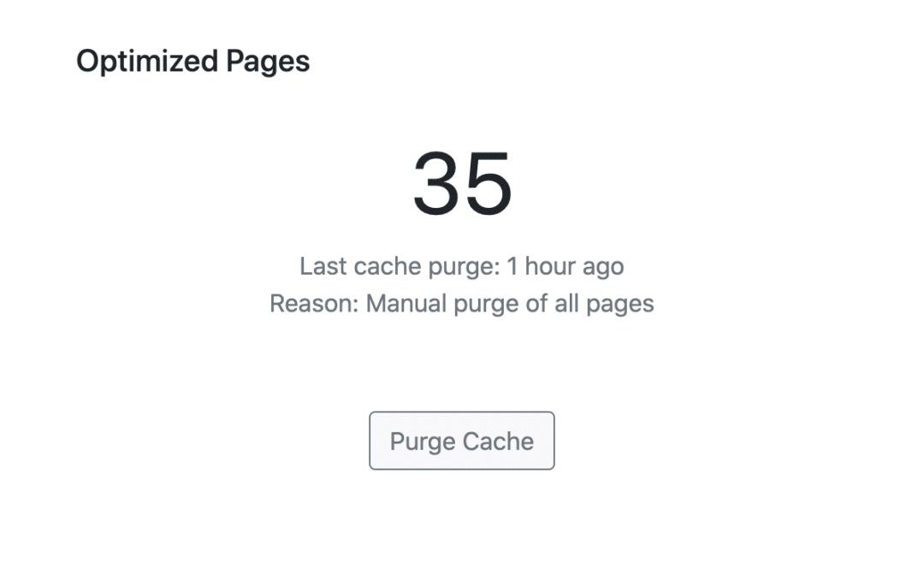Click the digit 3 in the count
The height and width of the screenshot is (564, 924).
[436, 183]
